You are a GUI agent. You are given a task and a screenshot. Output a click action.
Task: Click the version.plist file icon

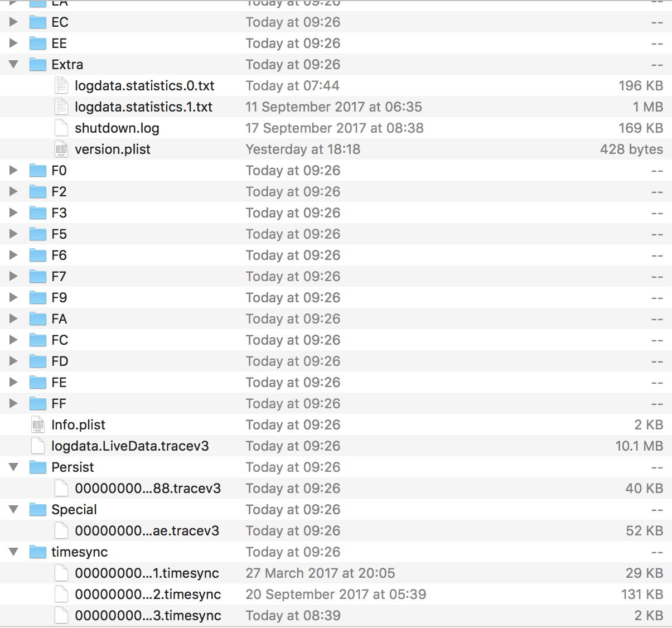[61, 149]
